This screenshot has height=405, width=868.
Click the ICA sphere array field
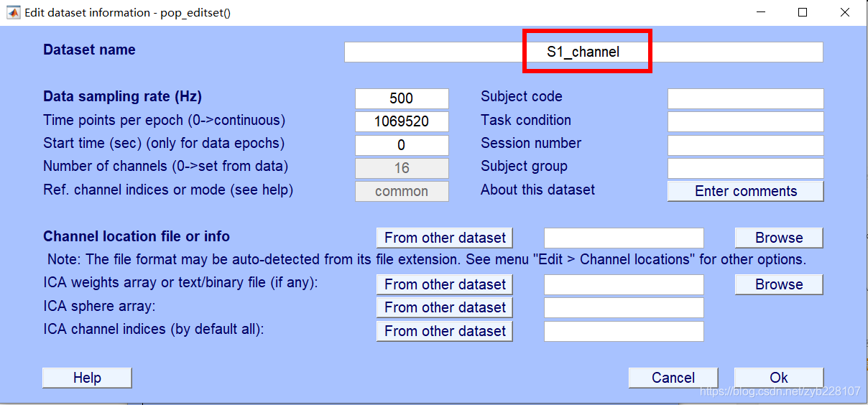[624, 307]
